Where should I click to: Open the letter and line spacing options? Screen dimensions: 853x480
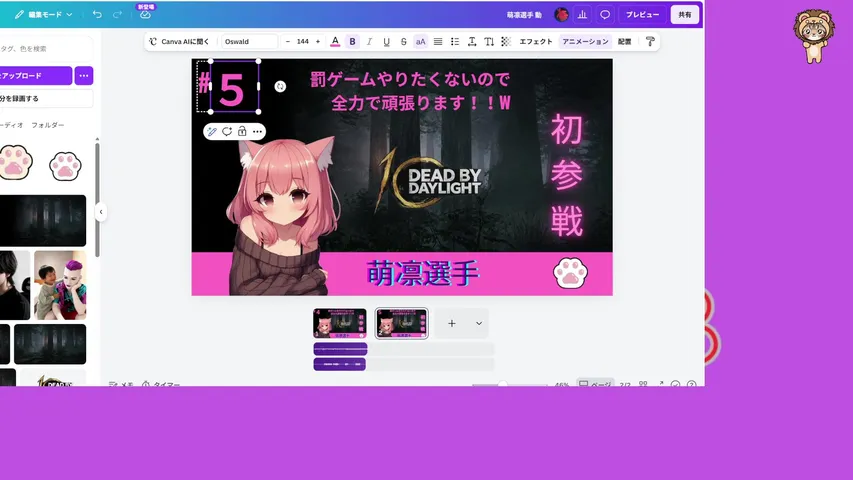(472, 41)
